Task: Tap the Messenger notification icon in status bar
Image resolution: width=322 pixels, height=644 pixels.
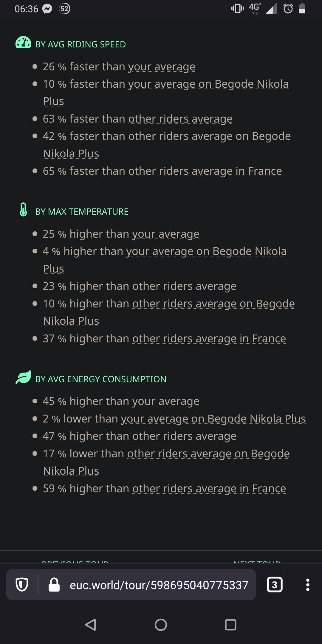Action: [x=47, y=9]
